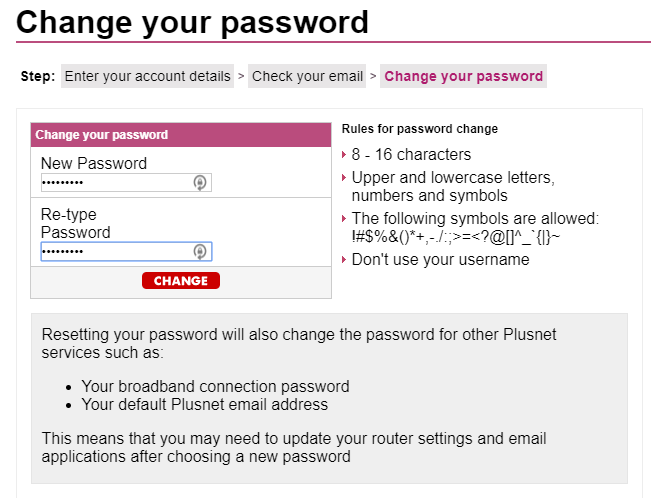The image size is (651, 498).
Task: Click the Your broadband connection password bullet
Action: pyautogui.click(x=215, y=386)
